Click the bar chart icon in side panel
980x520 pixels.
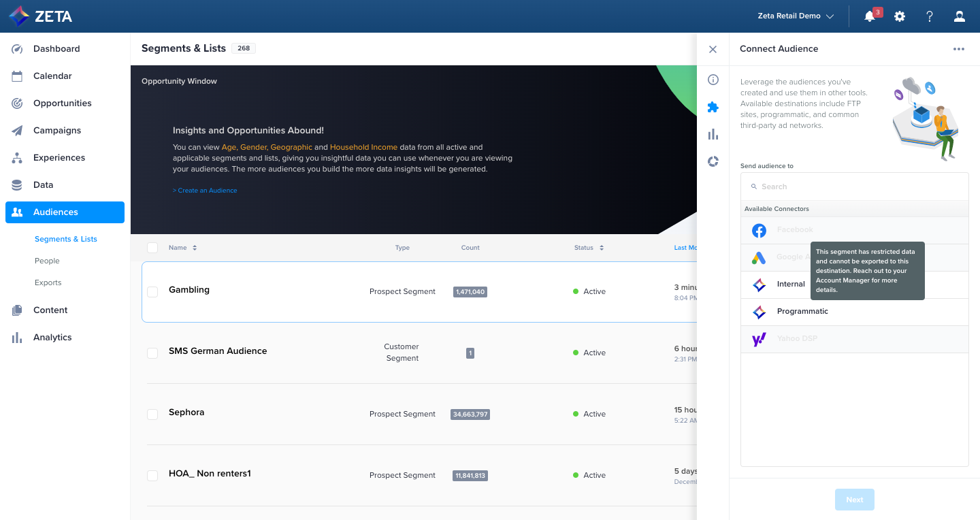(713, 134)
